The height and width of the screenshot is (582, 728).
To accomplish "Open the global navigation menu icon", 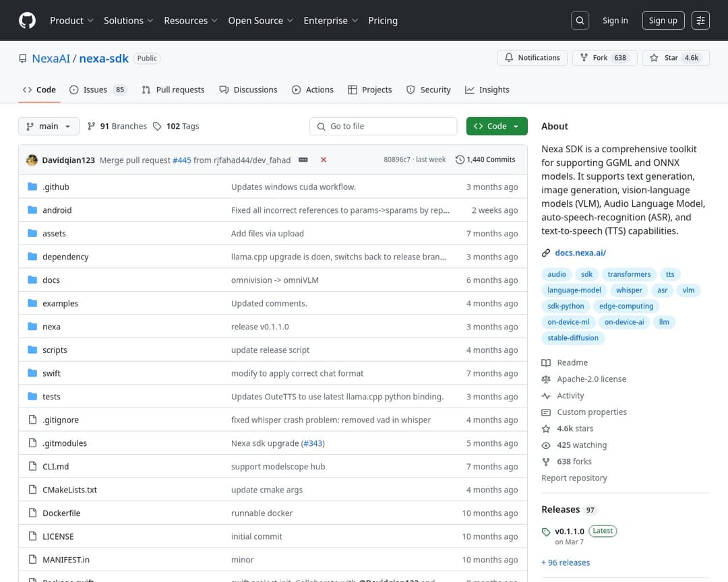I will [x=700, y=20].
